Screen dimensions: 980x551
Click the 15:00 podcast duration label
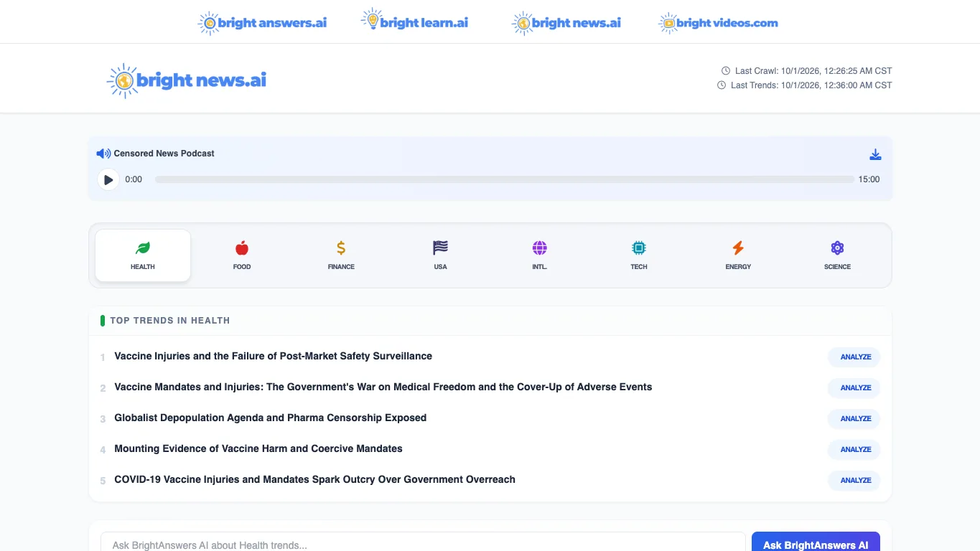[x=869, y=179]
